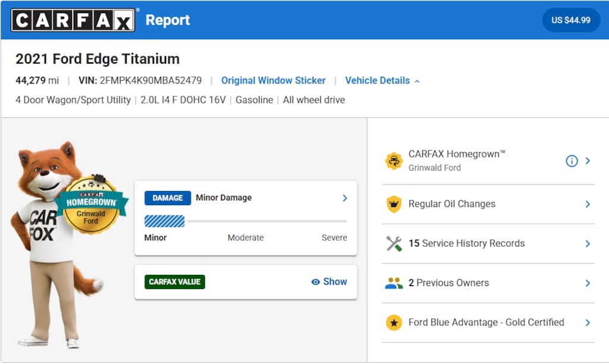Select the VIN number 2FMPK4K90MBA52479
Image resolution: width=609 pixels, height=364 pixels.
(x=150, y=80)
